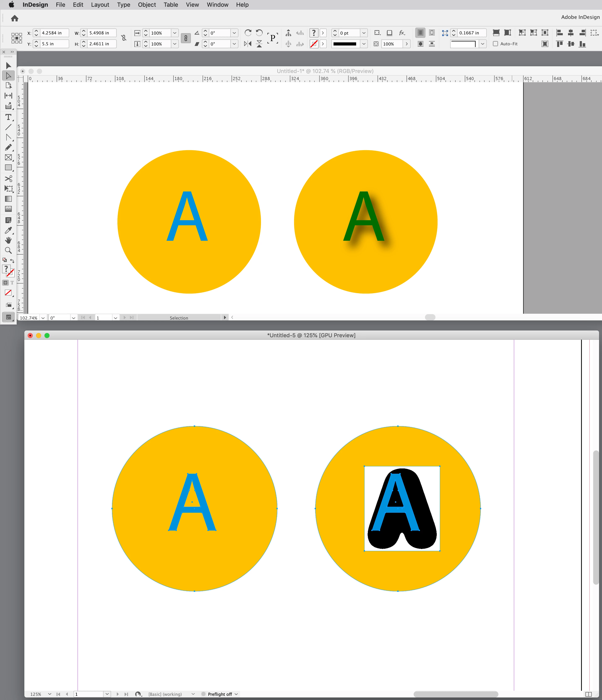Viewport: 602px width, 700px height.
Task: Click the Rotate 90° clockwise icon
Action: [248, 33]
